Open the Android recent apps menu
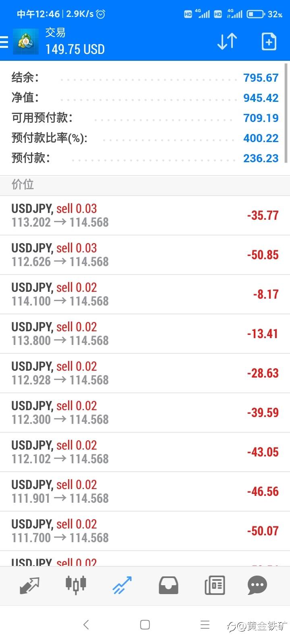Screen dimensions: 290x644 tap(205, 625)
